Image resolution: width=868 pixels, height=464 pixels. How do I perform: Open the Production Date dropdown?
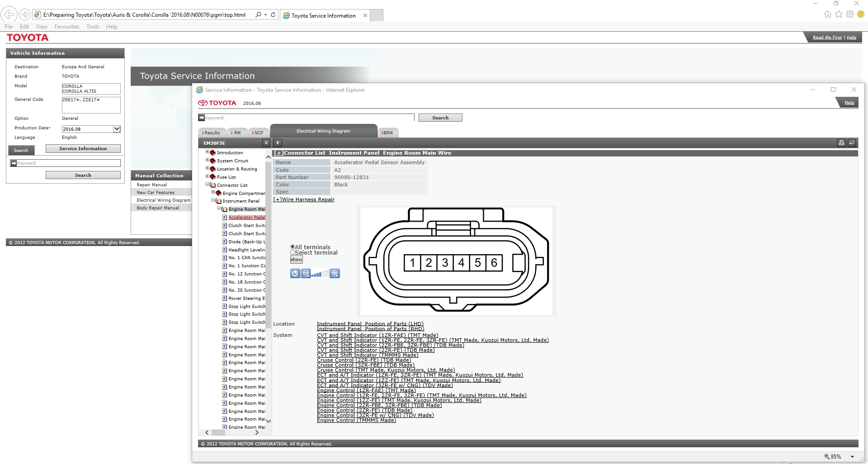(117, 129)
